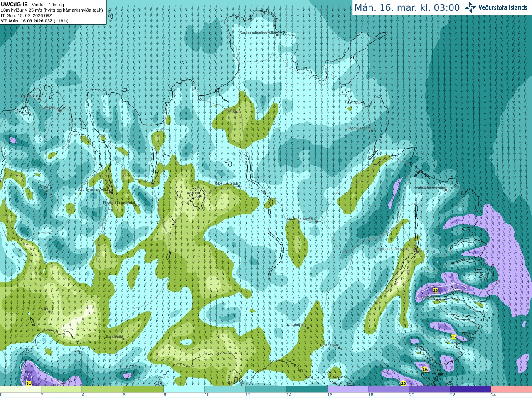
Task: Select the 20–22 m/s violet legend swatch
Action: click(430, 389)
